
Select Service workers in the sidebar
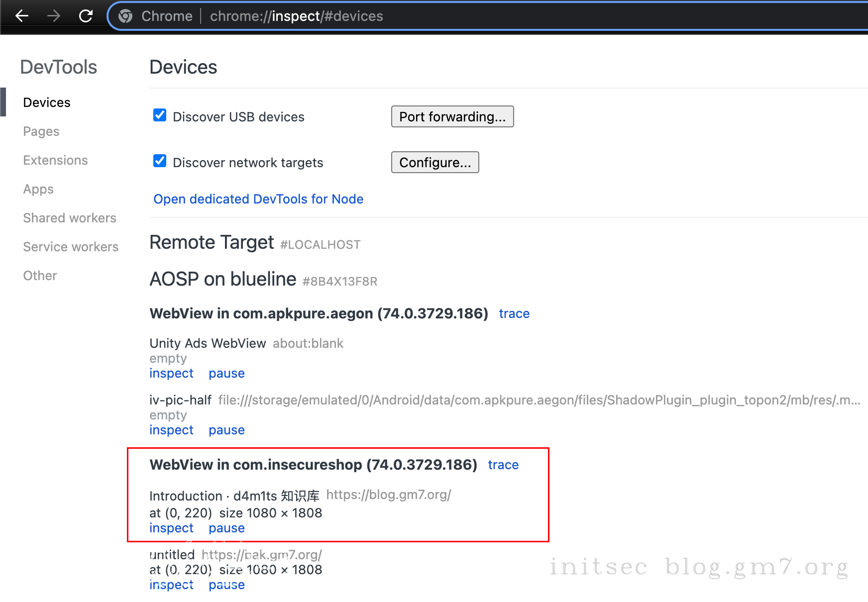coord(71,246)
